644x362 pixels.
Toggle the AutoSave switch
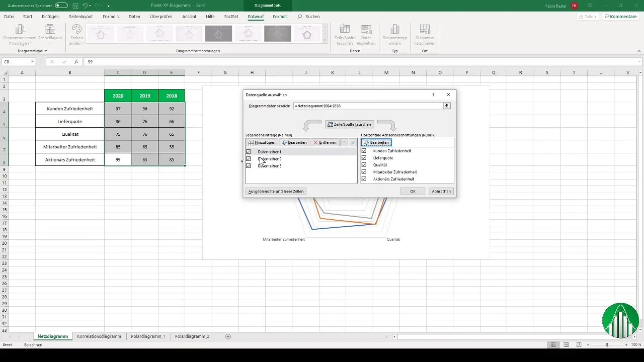pos(61,5)
